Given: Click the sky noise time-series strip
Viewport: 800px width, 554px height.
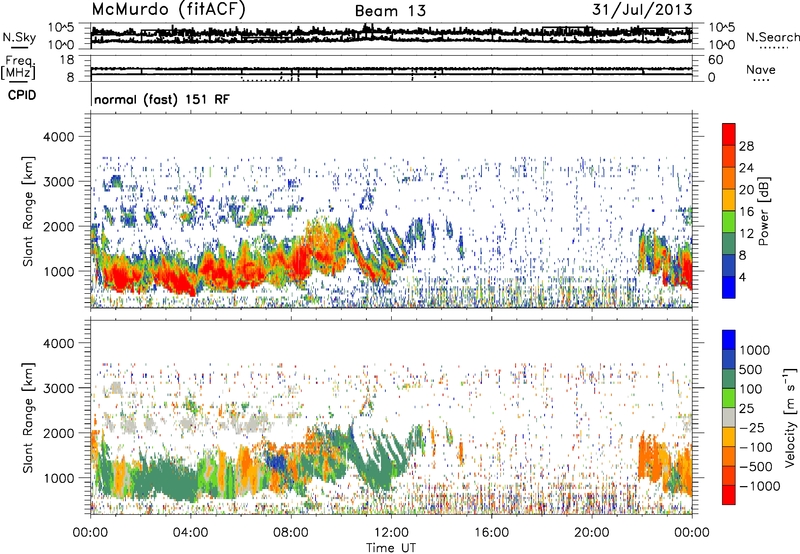Looking at the screenshot, I should [391, 36].
